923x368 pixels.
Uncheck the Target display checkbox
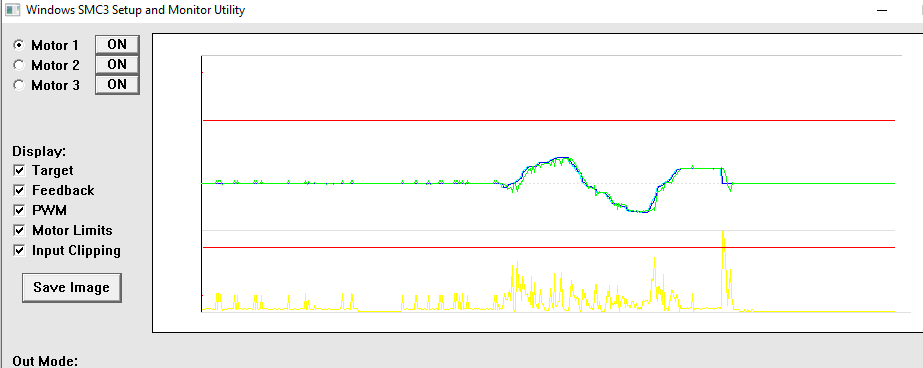click(x=19, y=170)
